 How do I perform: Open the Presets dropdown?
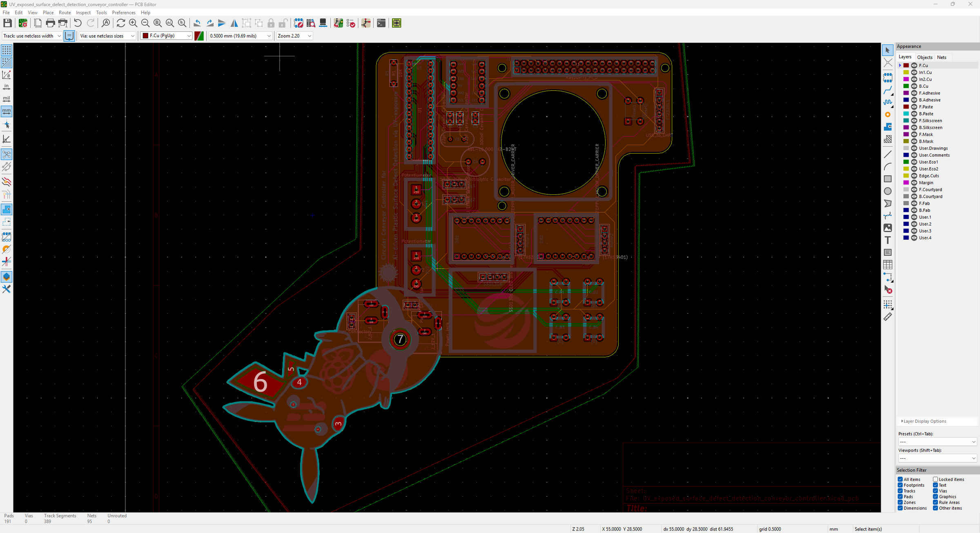point(937,442)
